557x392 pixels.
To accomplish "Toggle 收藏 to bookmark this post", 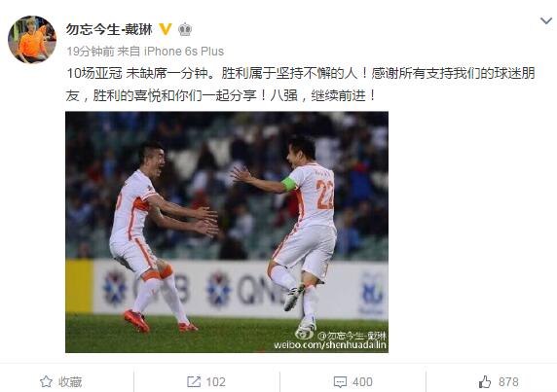I will tap(60, 382).
